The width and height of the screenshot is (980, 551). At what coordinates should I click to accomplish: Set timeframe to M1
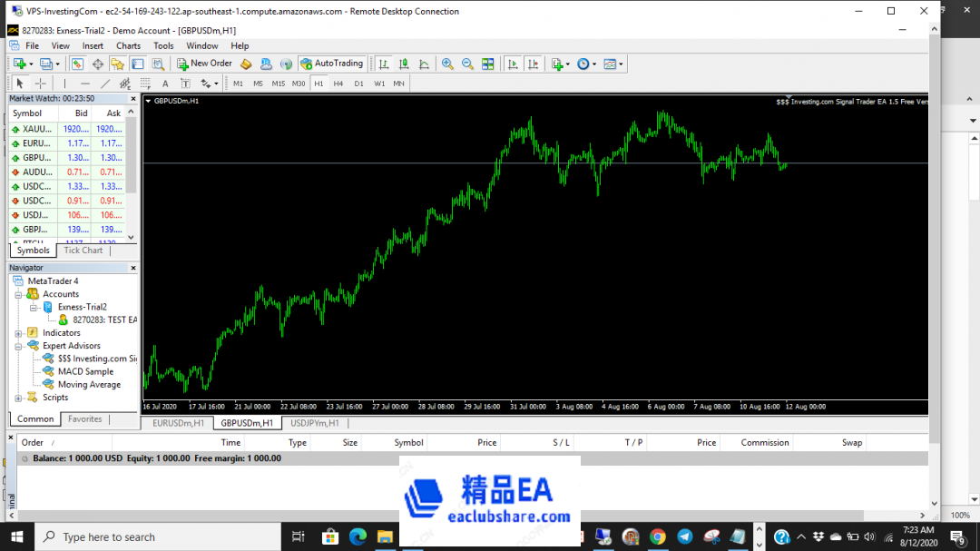[x=238, y=84]
